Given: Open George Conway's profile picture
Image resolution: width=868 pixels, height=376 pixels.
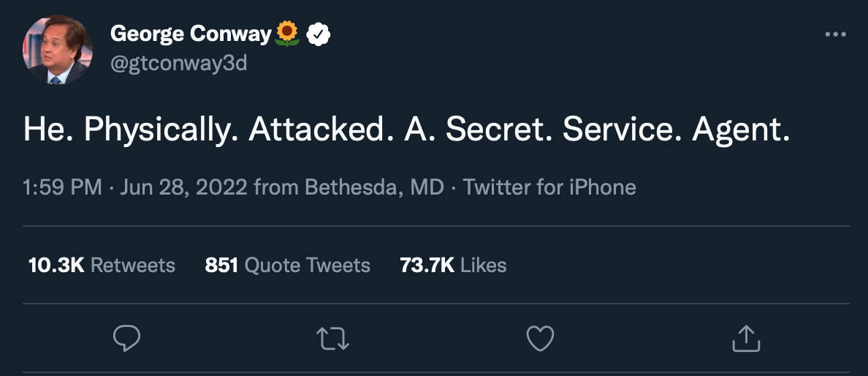Looking at the screenshot, I should 58,50.
